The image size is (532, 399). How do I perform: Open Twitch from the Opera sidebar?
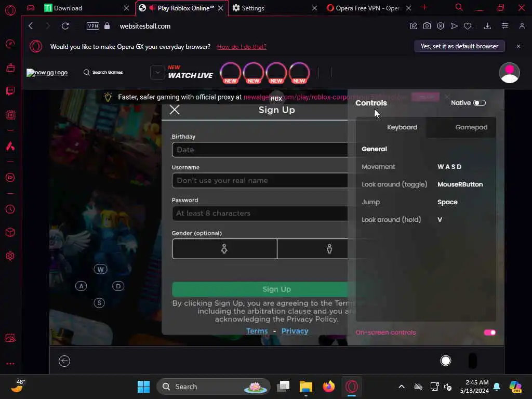click(10, 91)
